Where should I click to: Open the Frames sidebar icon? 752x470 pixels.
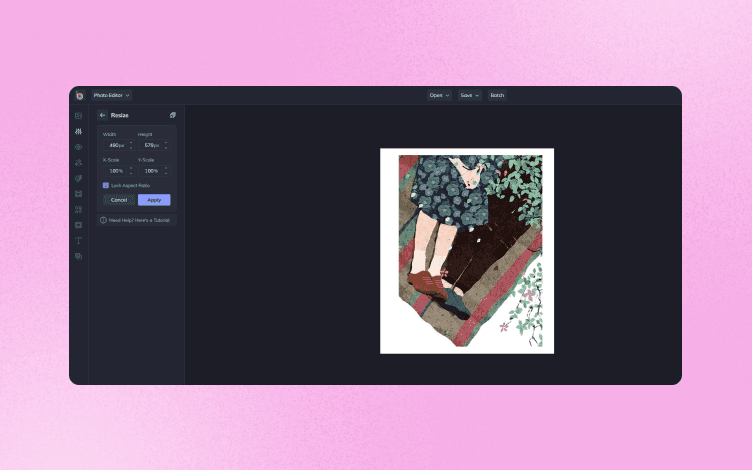click(79, 194)
